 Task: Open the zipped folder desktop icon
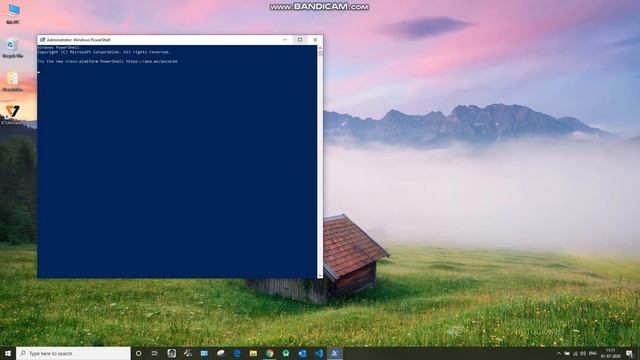[x=12, y=81]
